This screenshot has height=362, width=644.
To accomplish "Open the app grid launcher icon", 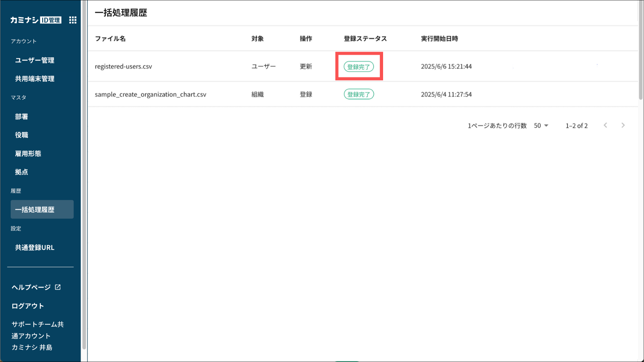I will click(x=73, y=20).
